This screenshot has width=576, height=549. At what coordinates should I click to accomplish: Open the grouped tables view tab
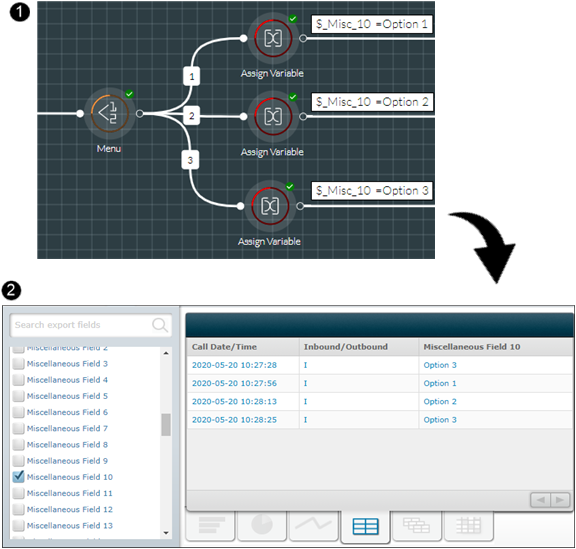point(417,525)
